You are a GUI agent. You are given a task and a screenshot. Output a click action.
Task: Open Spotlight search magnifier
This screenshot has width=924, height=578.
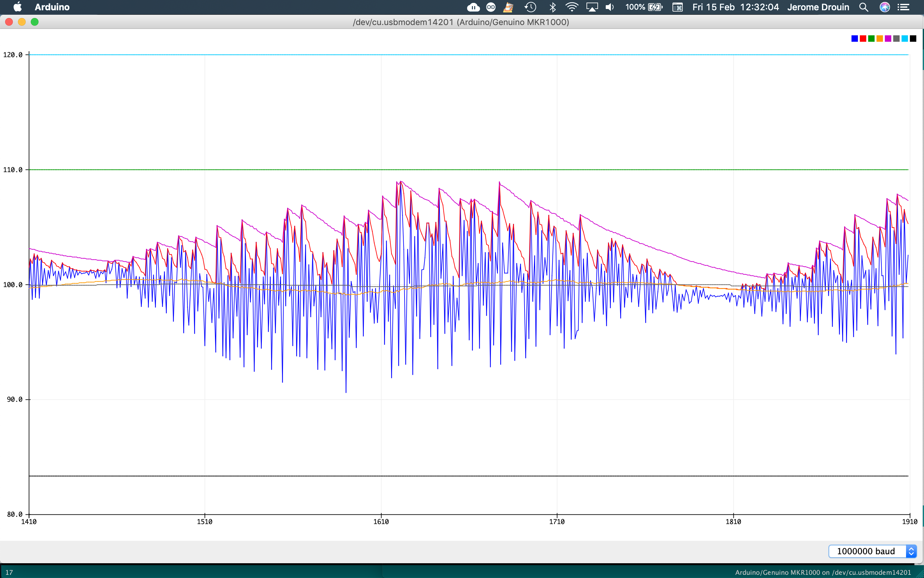click(x=864, y=7)
